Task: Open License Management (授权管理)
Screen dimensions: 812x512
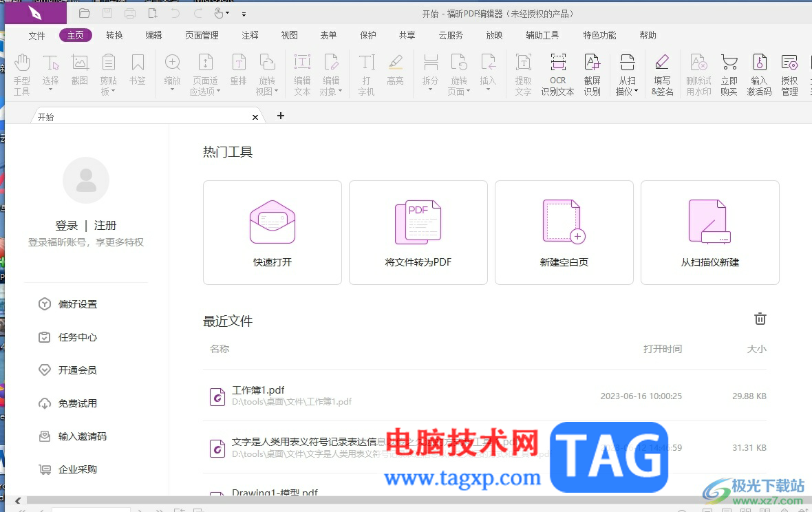Action: [x=790, y=74]
